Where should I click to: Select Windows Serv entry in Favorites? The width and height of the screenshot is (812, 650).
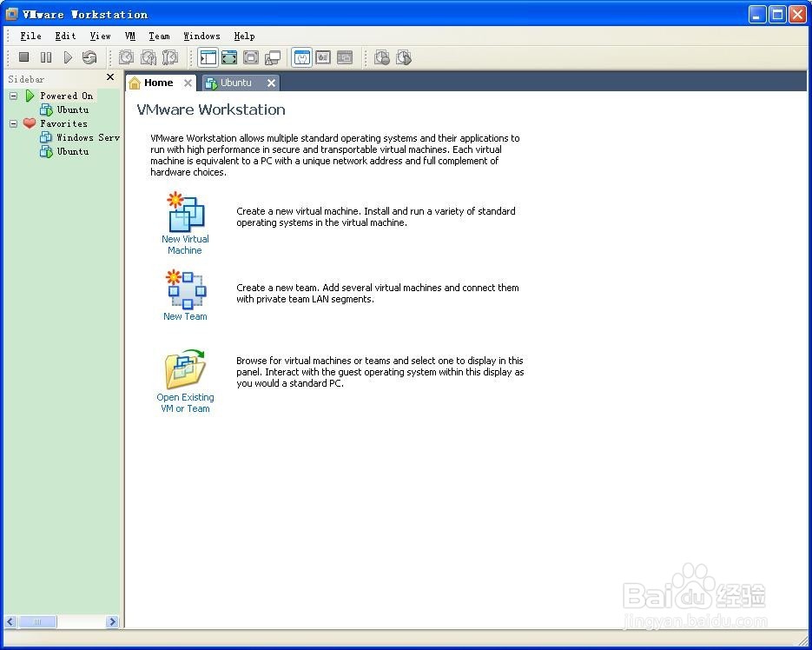pos(88,137)
